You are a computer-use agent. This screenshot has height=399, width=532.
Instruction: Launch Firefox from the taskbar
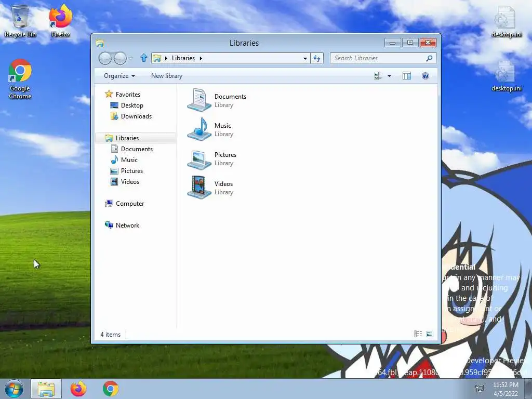coord(78,389)
